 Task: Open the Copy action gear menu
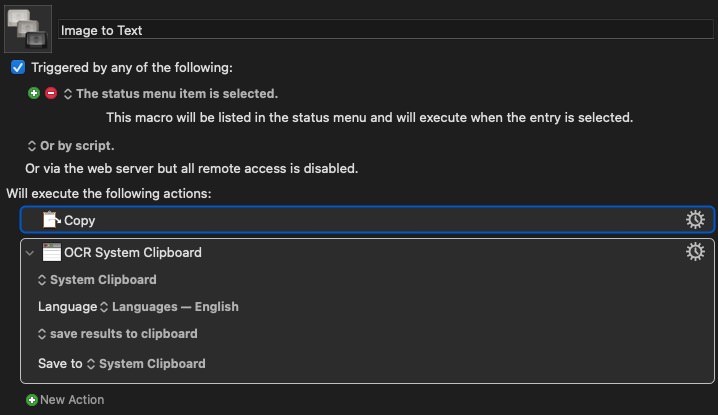(x=695, y=220)
